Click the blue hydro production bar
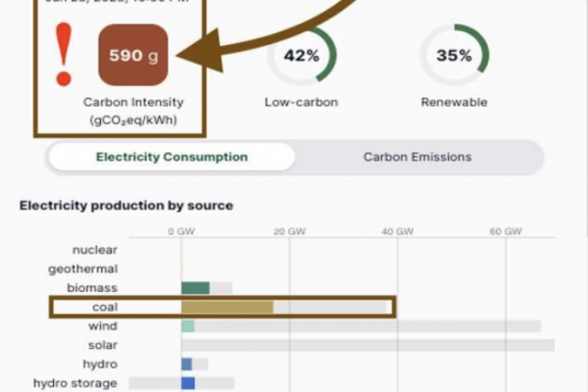 point(186,365)
